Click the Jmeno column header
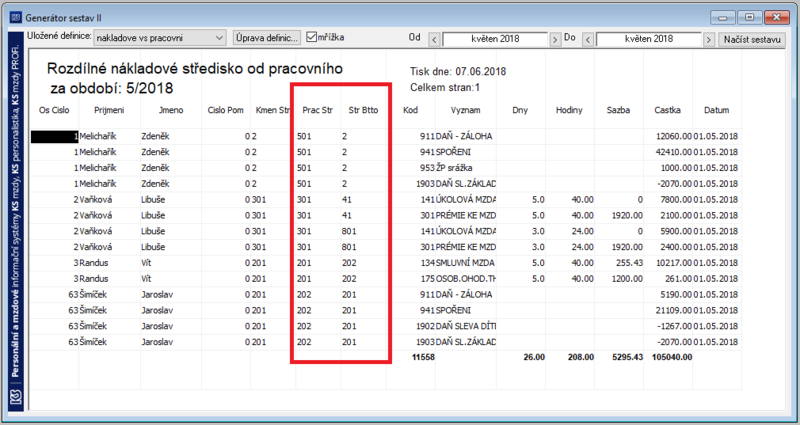 [x=171, y=110]
